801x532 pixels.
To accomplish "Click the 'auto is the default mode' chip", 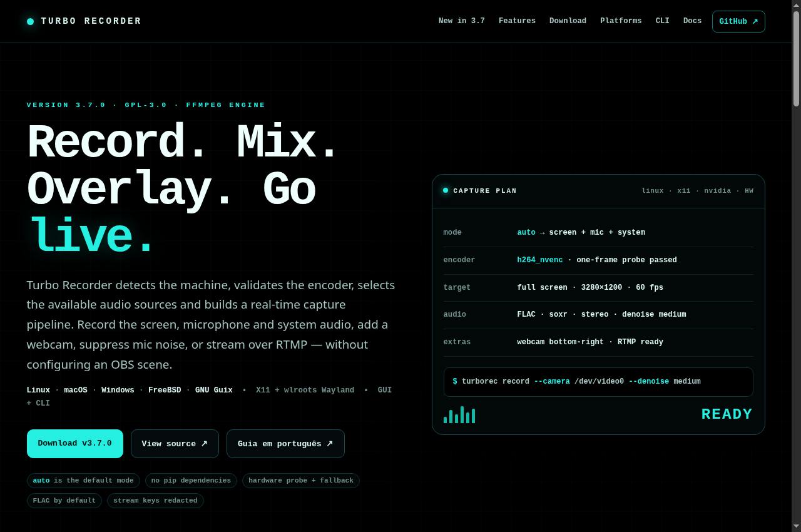I will [x=83, y=481].
